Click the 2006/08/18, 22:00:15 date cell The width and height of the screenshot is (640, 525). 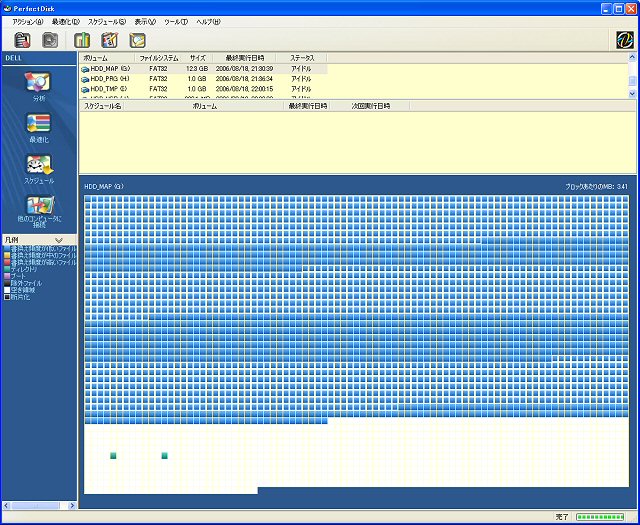pyautogui.click(x=244, y=89)
